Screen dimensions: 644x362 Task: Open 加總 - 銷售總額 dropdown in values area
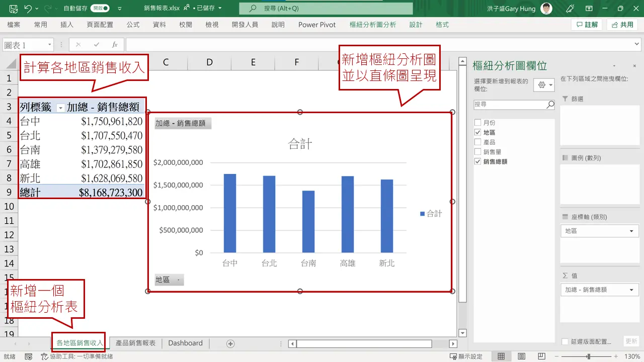(632, 290)
